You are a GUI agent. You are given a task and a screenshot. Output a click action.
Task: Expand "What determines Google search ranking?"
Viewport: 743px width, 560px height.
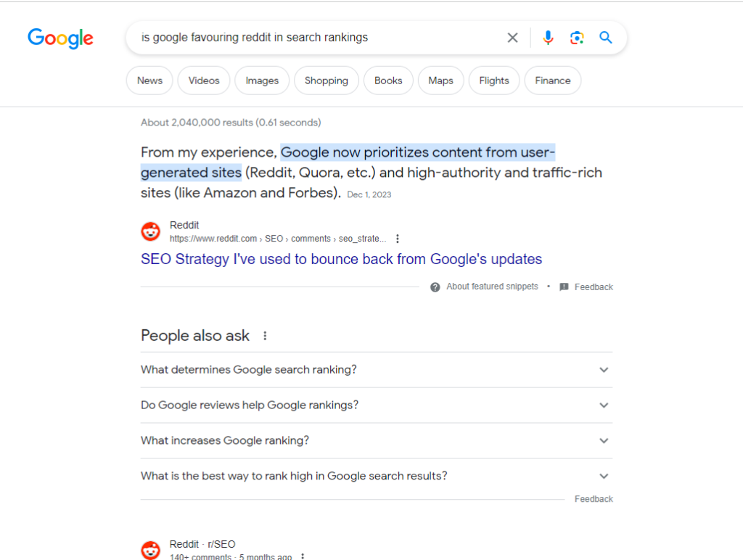tap(603, 370)
